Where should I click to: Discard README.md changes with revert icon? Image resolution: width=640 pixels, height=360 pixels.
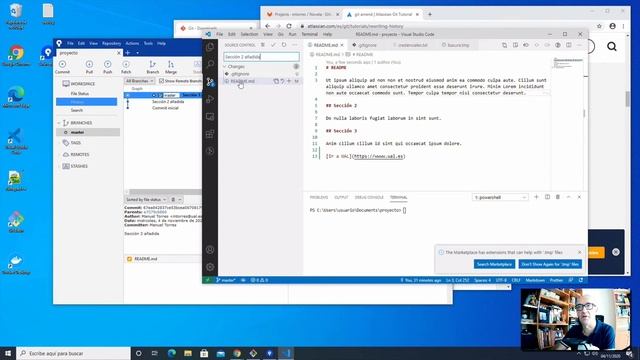tap(282, 81)
